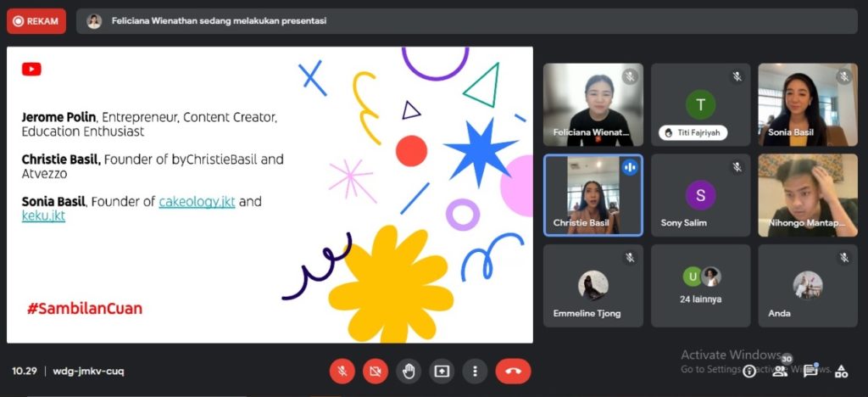The width and height of the screenshot is (868, 397).
Task: Click the Titi Fajriyah name chip
Action: tap(693, 133)
